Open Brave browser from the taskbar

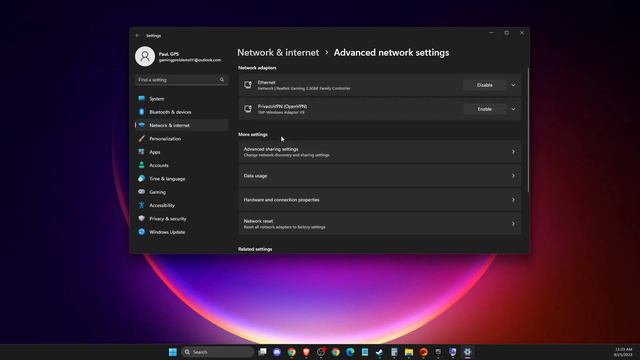click(306, 352)
